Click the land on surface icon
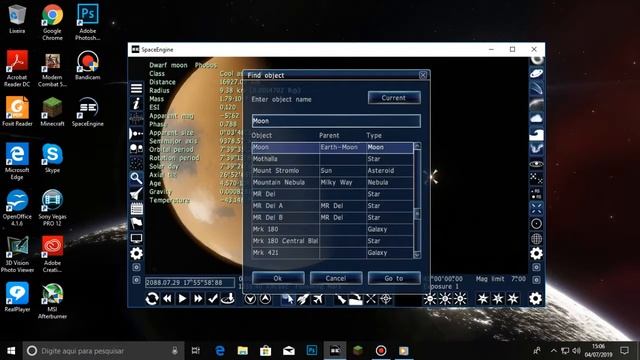The height and width of the screenshot is (360, 640). [x=228, y=299]
